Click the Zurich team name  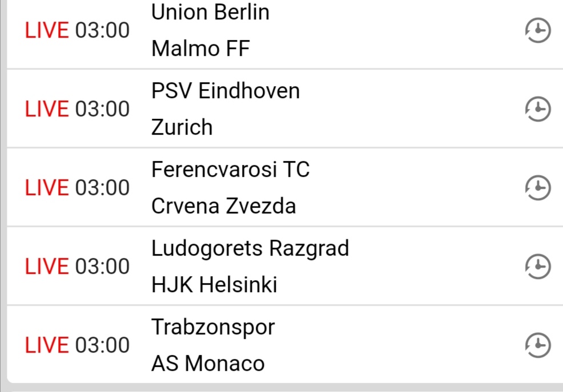point(182,127)
